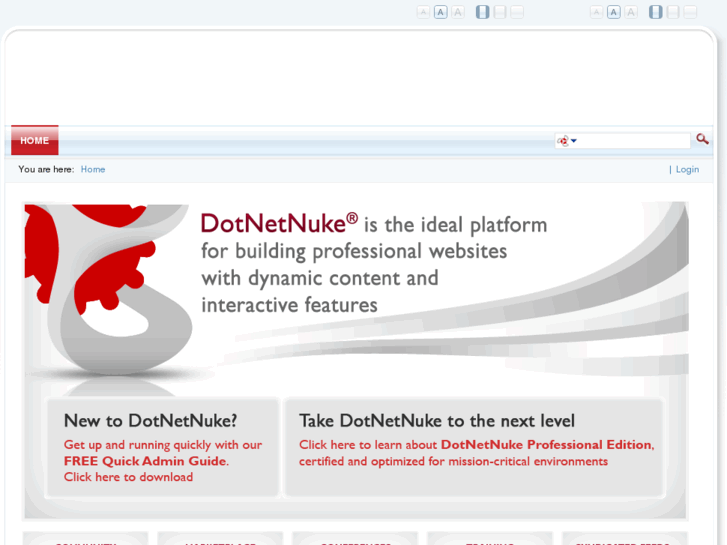Image resolution: width=727 pixels, height=545 pixels.
Task: Choose narrow page width in left icon group
Action: pos(483,12)
